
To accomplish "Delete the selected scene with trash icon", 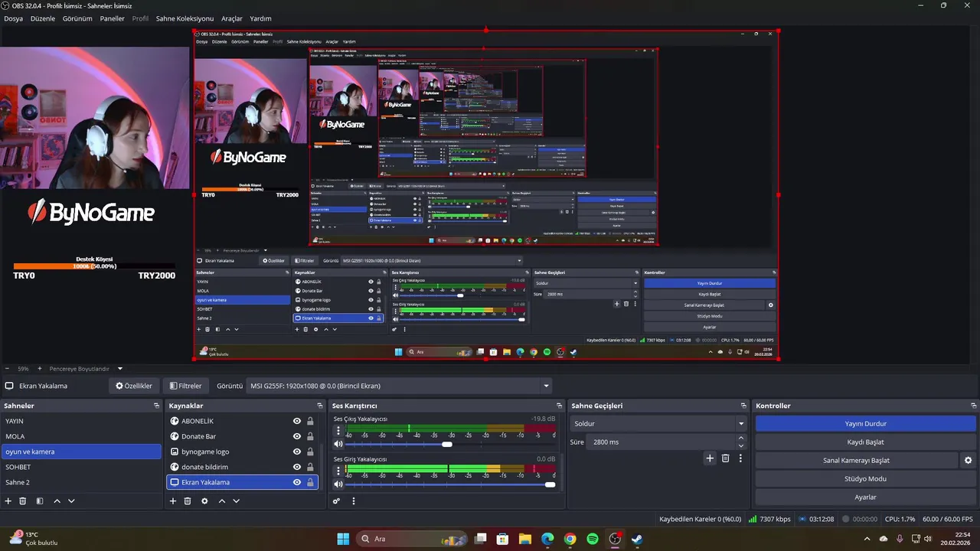I will [23, 501].
